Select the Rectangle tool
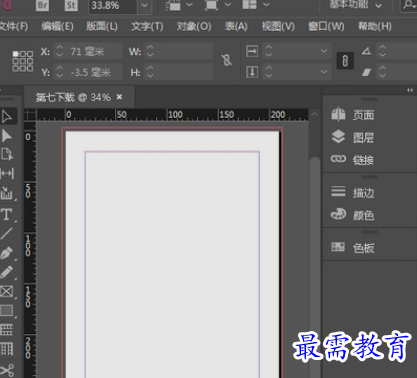 point(7,311)
